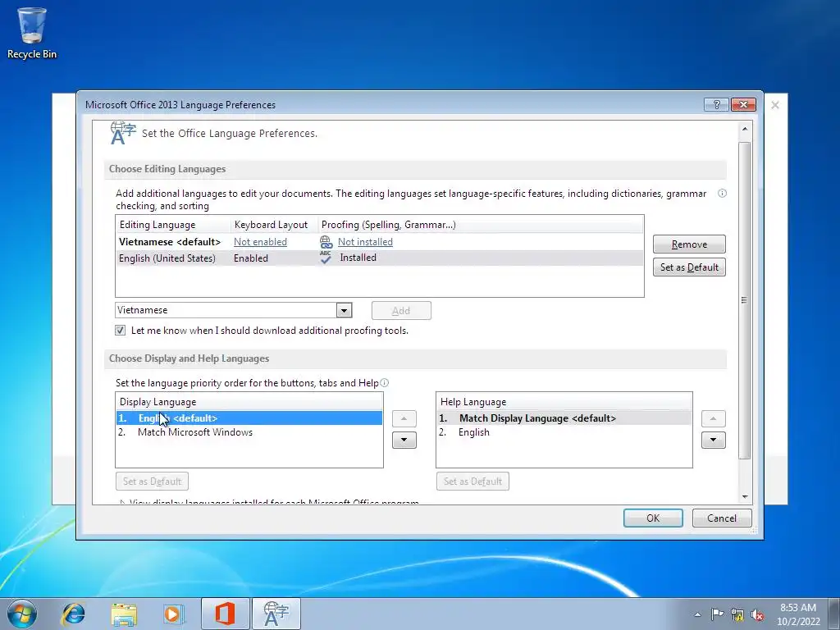Click the 'Enabled' keyboard layout cell
The height and width of the screenshot is (630, 840).
[251, 258]
